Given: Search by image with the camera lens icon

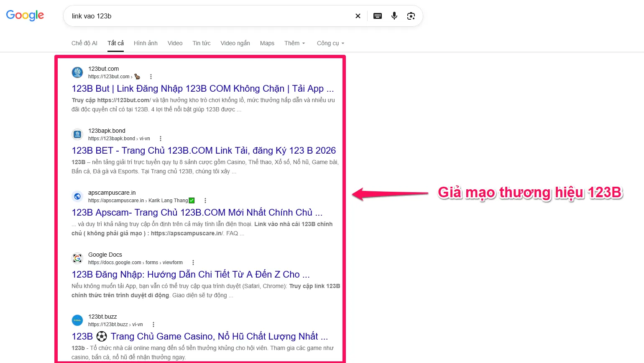Looking at the screenshot, I should (x=411, y=16).
